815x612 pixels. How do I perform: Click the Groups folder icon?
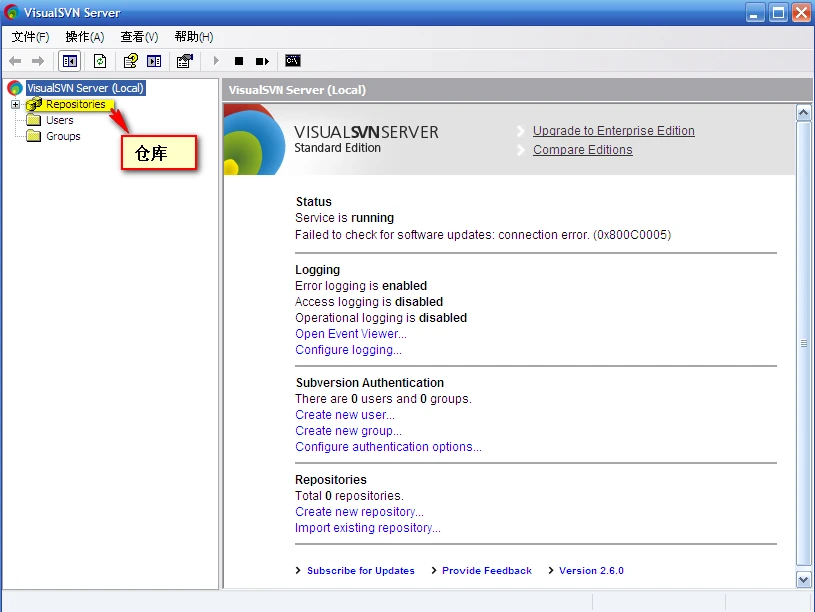(x=34, y=136)
